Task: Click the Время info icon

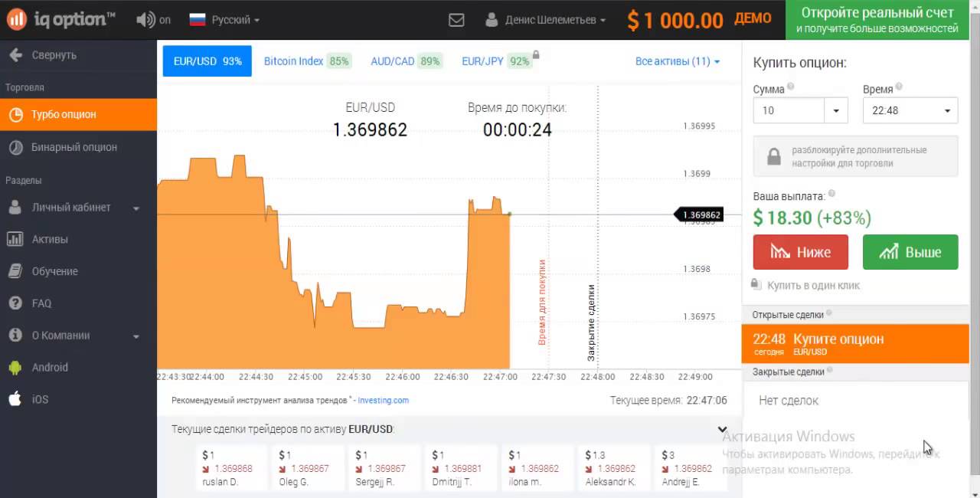Action: (x=899, y=87)
